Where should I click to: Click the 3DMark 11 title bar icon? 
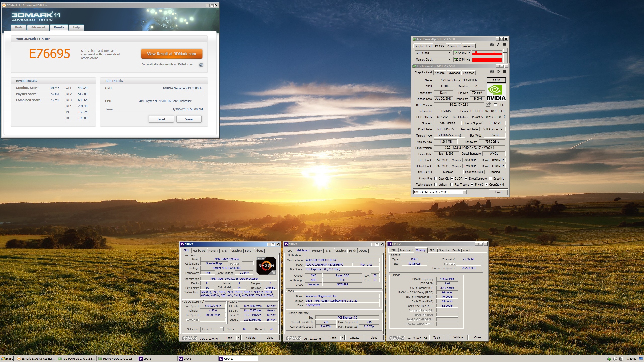(x=4, y=5)
